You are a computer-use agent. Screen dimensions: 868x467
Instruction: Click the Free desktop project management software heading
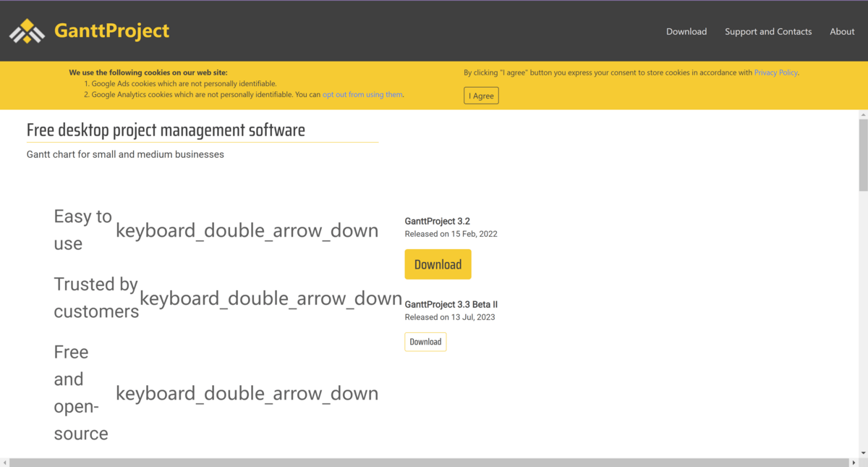pyautogui.click(x=166, y=130)
